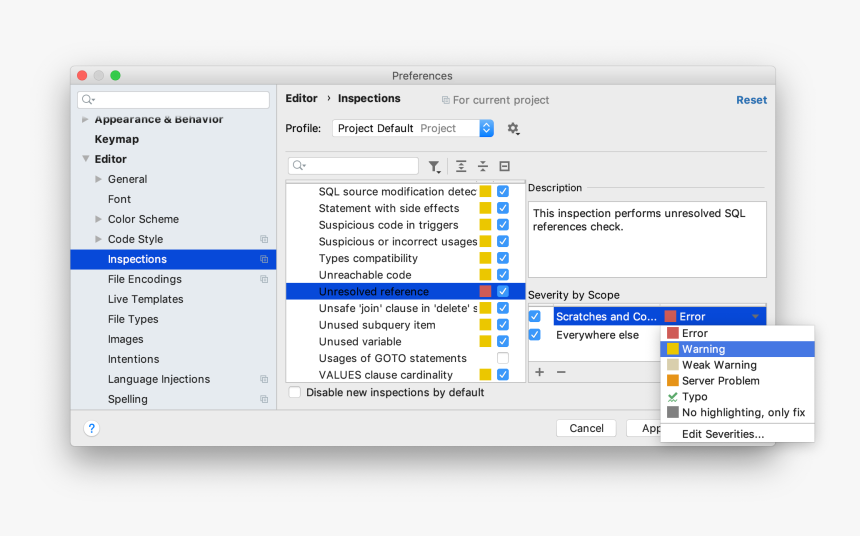Click the yellow swatch beside Unreachable code

point(485,275)
